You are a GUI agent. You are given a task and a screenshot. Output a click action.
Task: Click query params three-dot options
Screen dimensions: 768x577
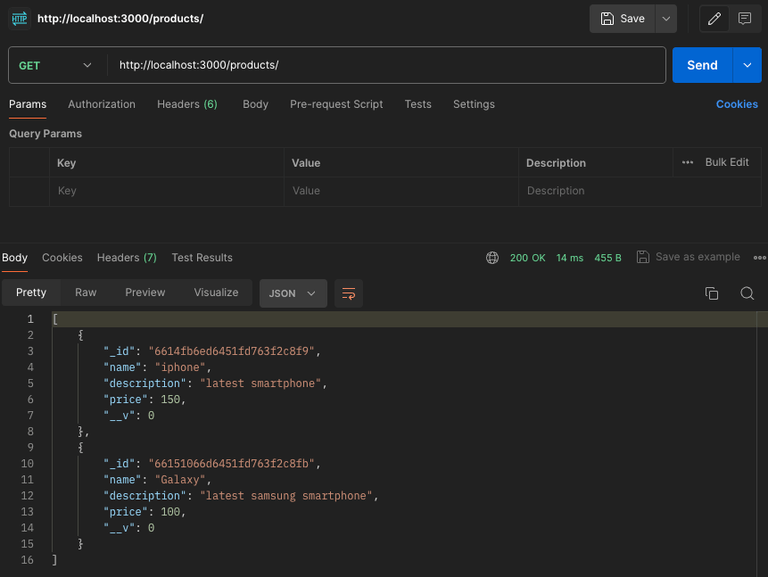[x=687, y=163]
